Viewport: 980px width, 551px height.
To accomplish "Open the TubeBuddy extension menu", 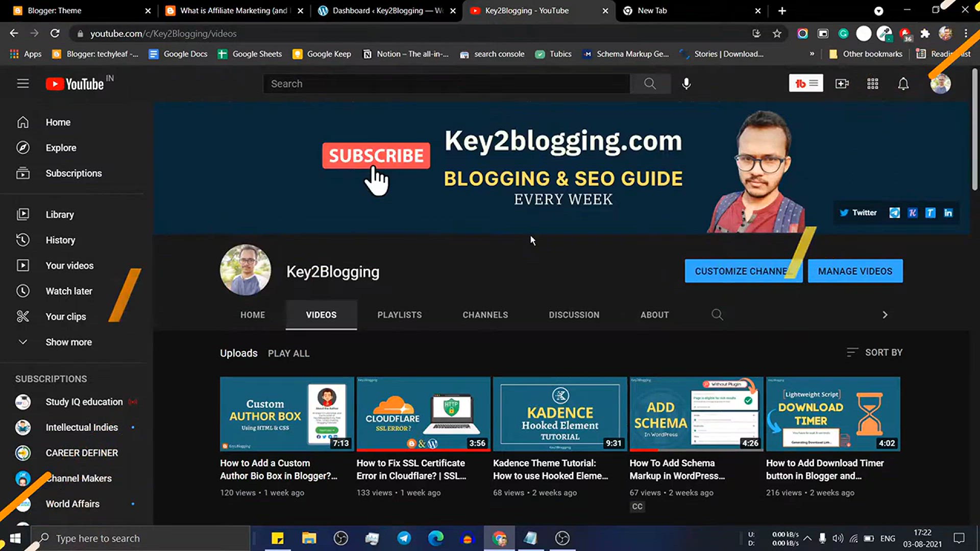I will pyautogui.click(x=805, y=83).
